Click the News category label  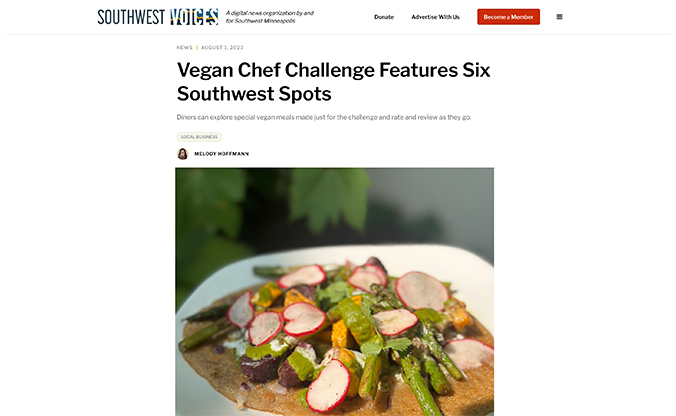coord(185,48)
